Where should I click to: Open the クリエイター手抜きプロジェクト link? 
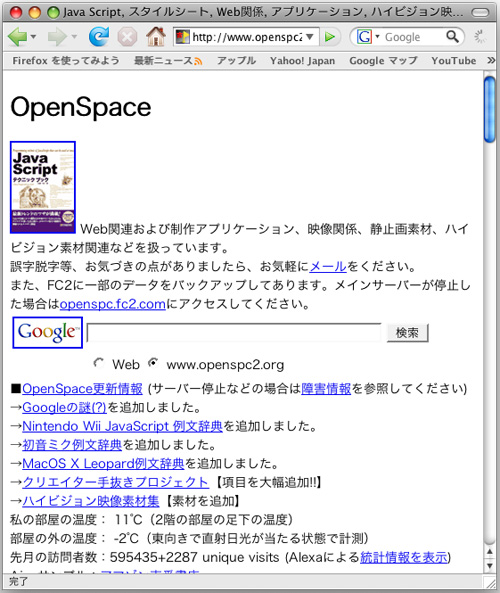pyautogui.click(x=115, y=482)
